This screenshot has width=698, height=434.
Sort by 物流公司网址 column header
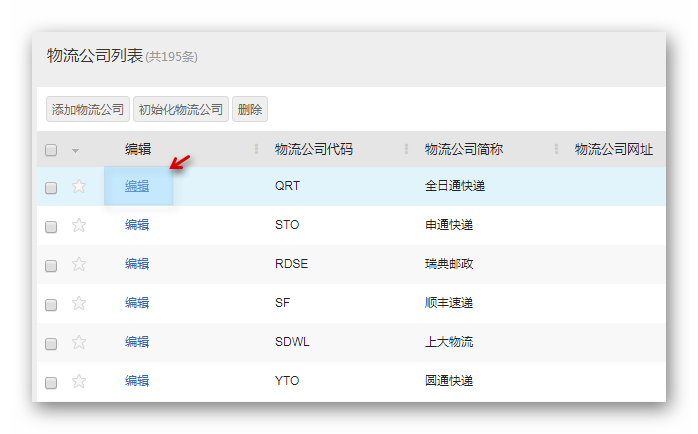coord(614,149)
